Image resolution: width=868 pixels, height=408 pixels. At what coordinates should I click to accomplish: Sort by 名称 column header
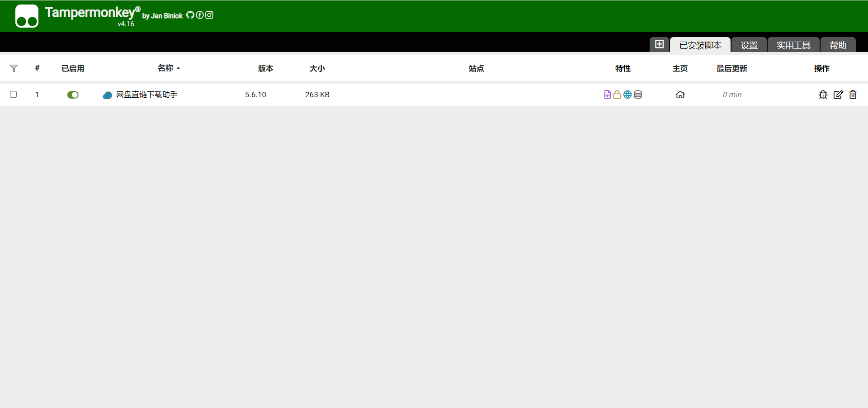pos(165,68)
